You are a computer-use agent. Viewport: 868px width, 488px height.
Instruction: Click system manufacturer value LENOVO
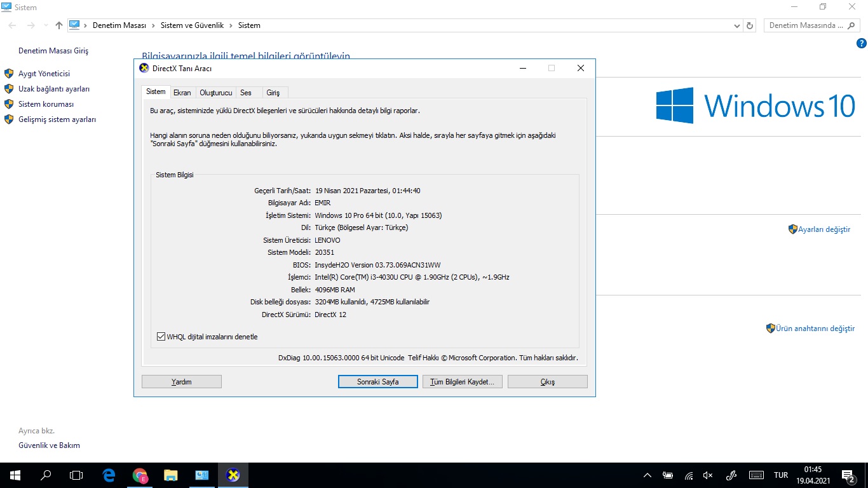pyautogui.click(x=327, y=240)
